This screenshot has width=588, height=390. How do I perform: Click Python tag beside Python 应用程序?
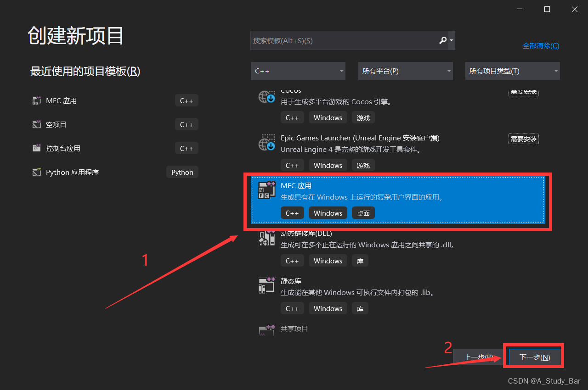(x=182, y=172)
